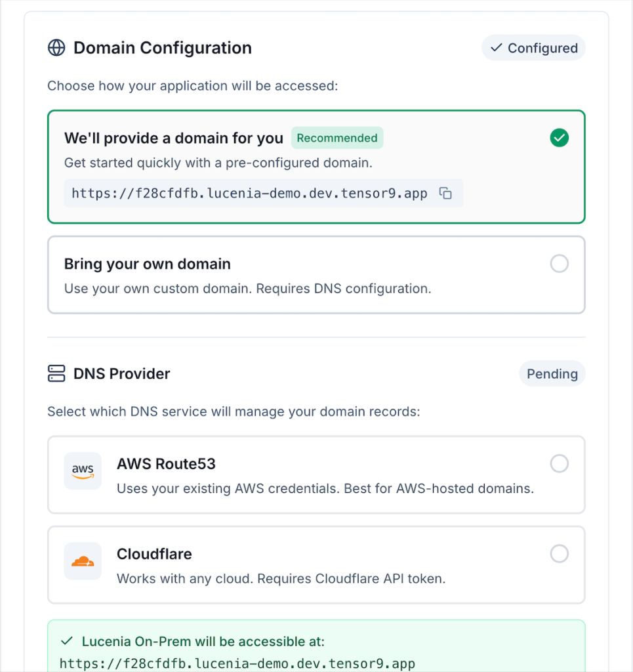The height and width of the screenshot is (672, 633).
Task: Click the Pending status badge
Action: click(552, 374)
